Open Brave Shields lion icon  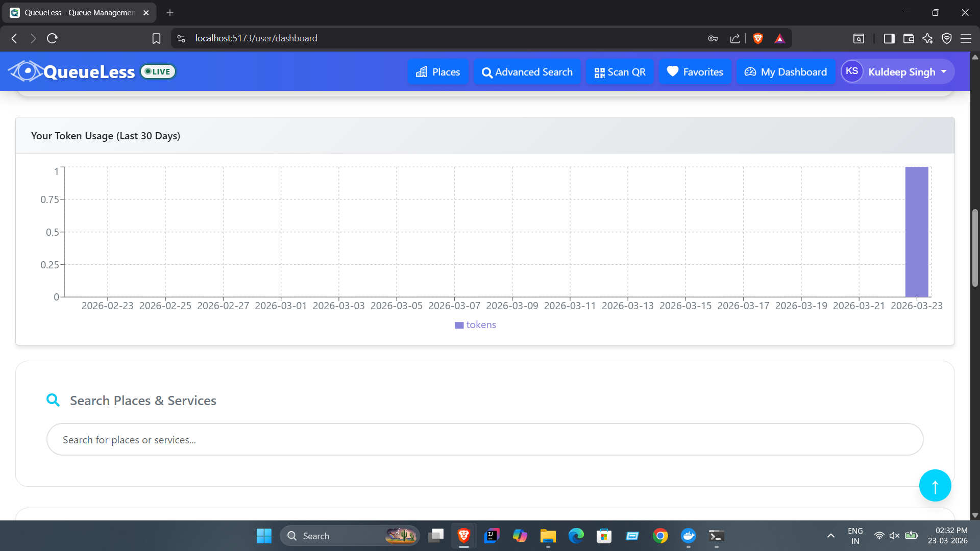[x=758, y=38]
